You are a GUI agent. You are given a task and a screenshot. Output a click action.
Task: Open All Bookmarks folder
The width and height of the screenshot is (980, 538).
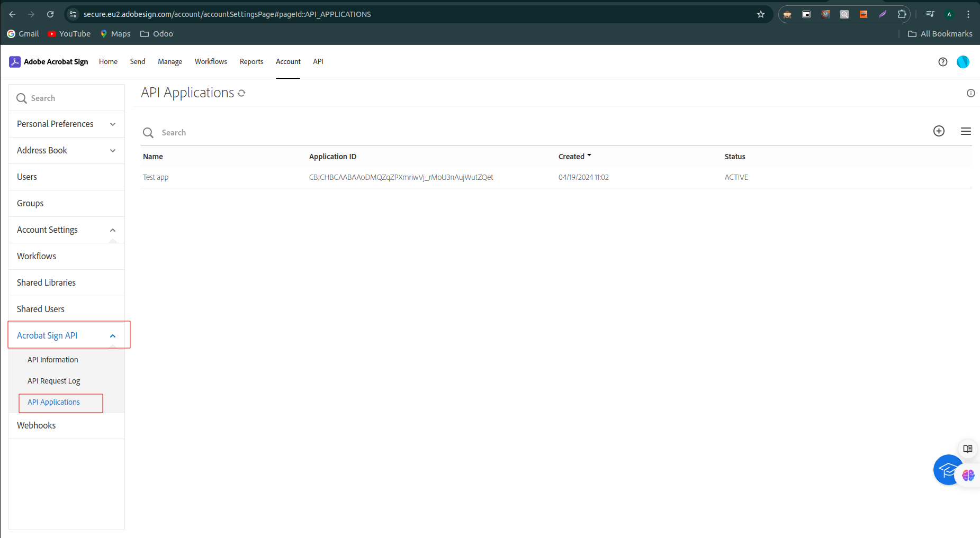click(940, 34)
